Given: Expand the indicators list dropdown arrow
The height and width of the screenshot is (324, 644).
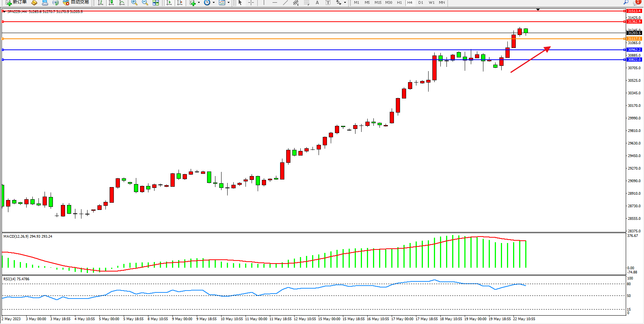Looking at the screenshot, I should (199, 3).
